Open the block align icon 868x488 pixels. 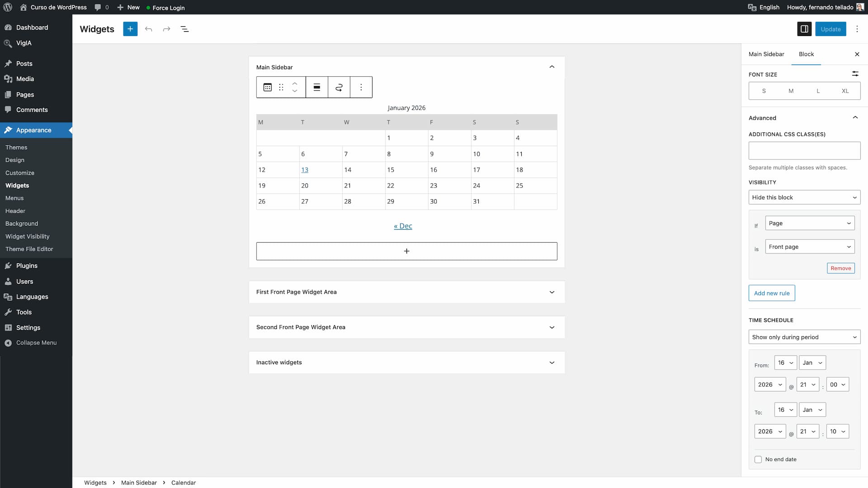(x=317, y=87)
